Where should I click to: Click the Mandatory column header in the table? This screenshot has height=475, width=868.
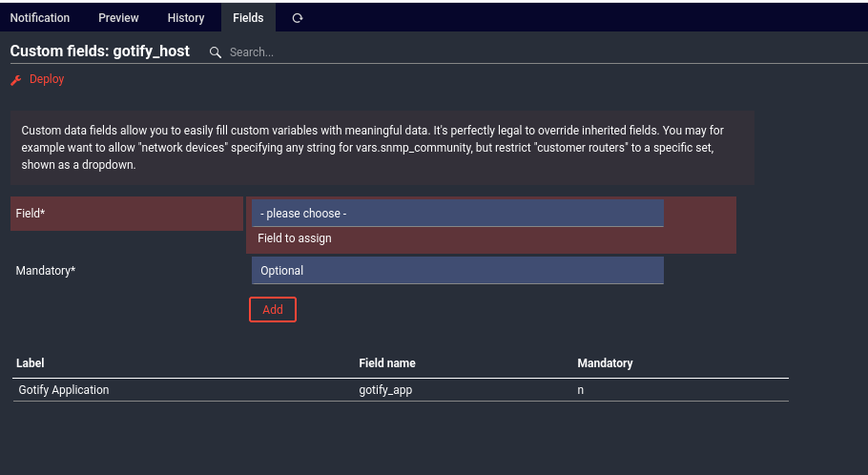605,363
